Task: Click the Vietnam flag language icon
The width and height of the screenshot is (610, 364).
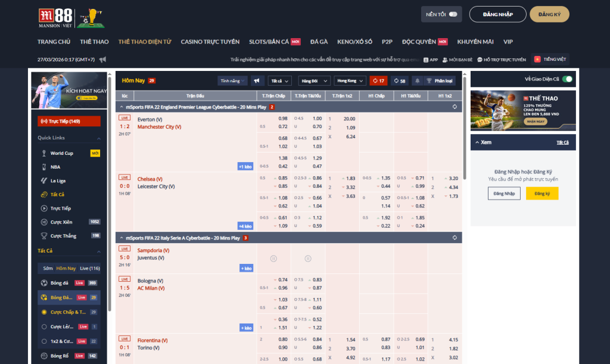Action: [537, 59]
